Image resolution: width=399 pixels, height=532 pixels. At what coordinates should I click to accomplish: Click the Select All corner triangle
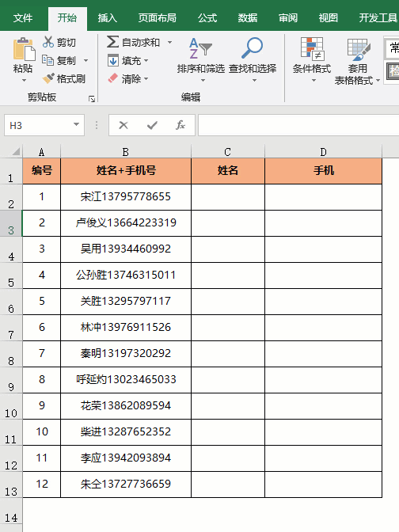tap(16, 152)
